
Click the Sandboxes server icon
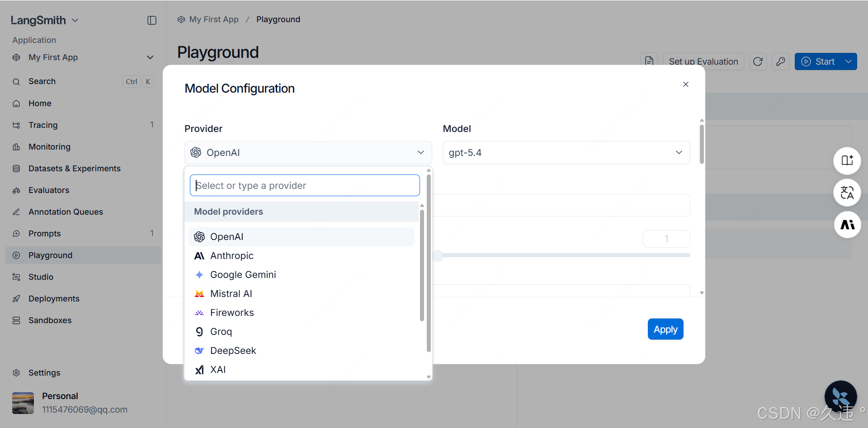16,320
